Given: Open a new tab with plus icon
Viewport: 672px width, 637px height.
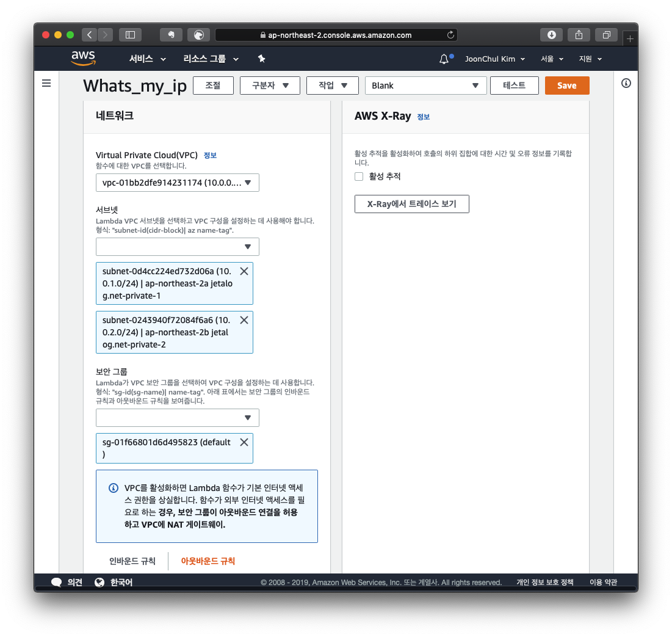Looking at the screenshot, I should click(x=630, y=39).
